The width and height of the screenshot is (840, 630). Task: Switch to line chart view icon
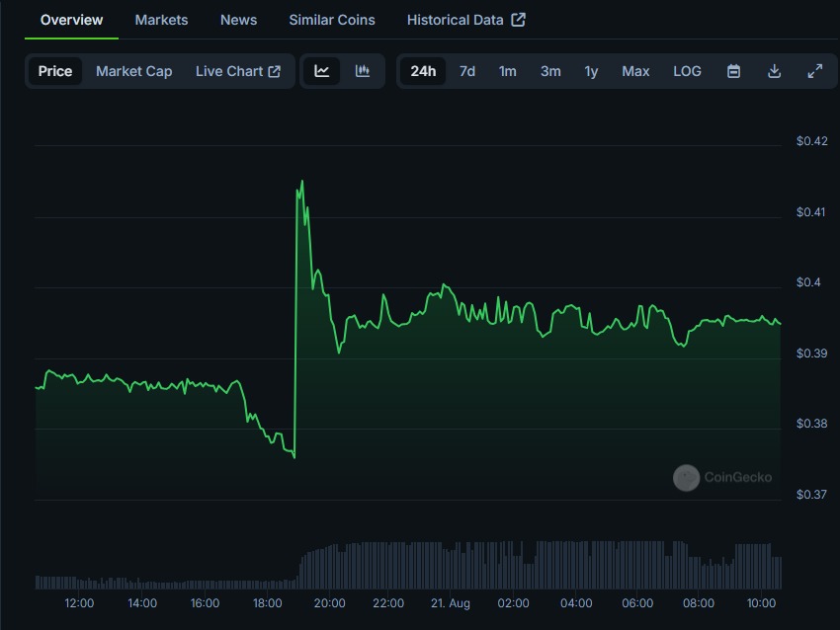(x=322, y=71)
